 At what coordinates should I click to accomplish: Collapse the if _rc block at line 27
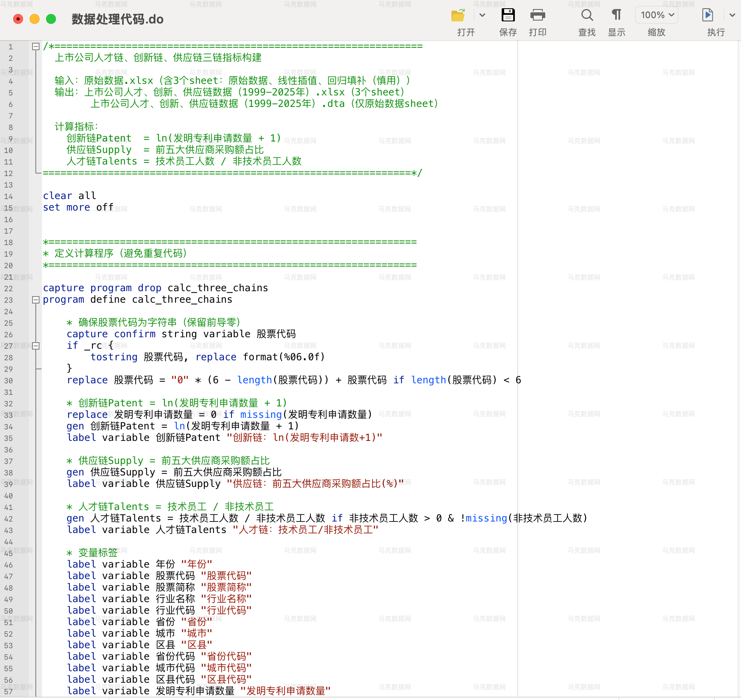[36, 346]
